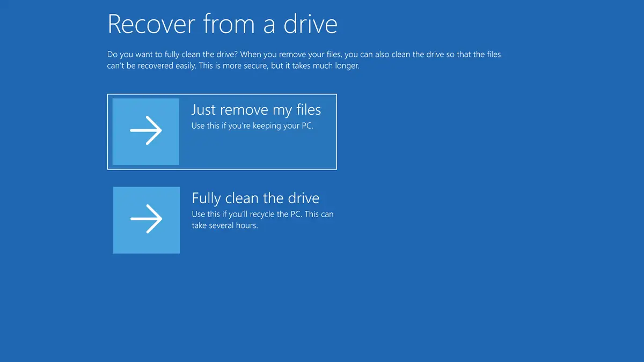Click the Recover from a drive heading
The height and width of the screenshot is (362, 644).
(x=223, y=24)
